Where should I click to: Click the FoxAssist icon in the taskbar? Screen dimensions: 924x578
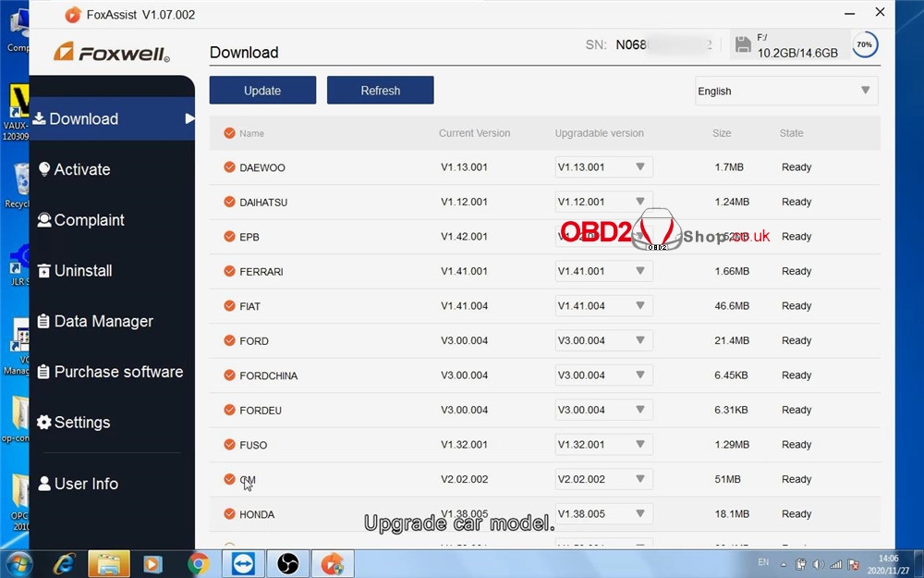[x=333, y=562]
